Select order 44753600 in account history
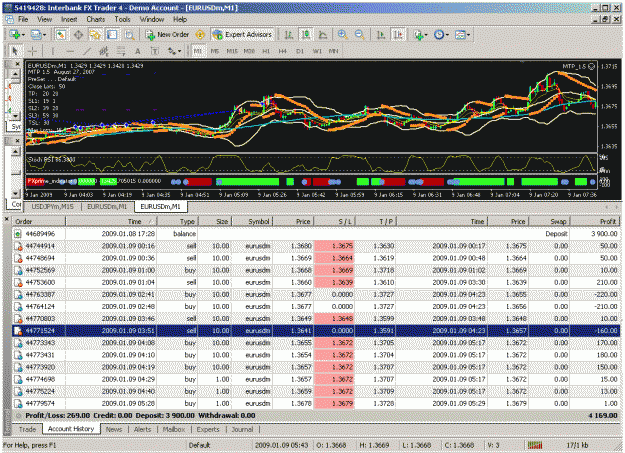Image resolution: width=625 pixels, height=453 pixels. (316, 282)
